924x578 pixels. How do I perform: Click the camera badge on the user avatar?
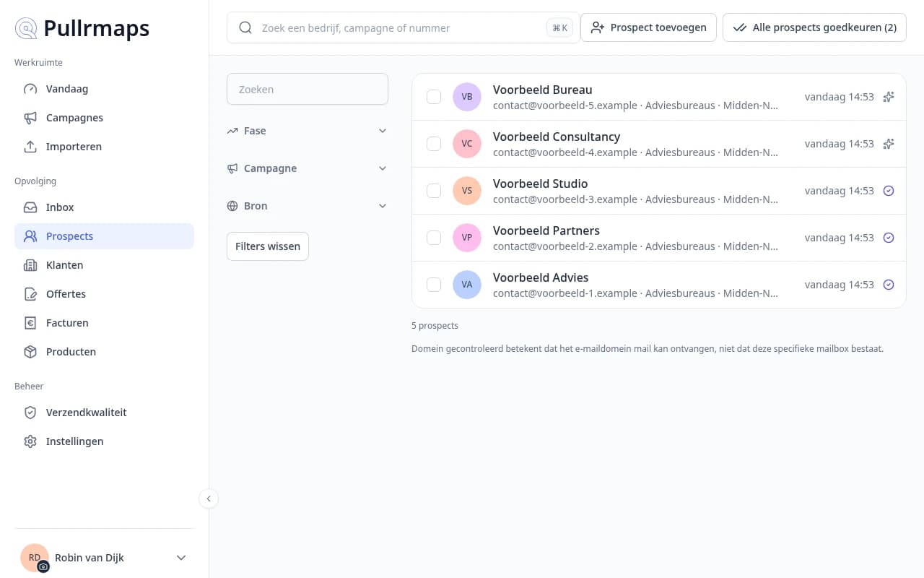click(43, 566)
